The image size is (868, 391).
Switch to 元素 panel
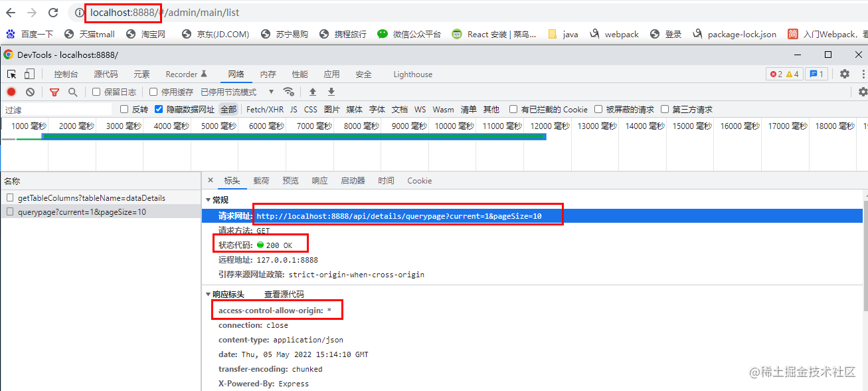141,74
